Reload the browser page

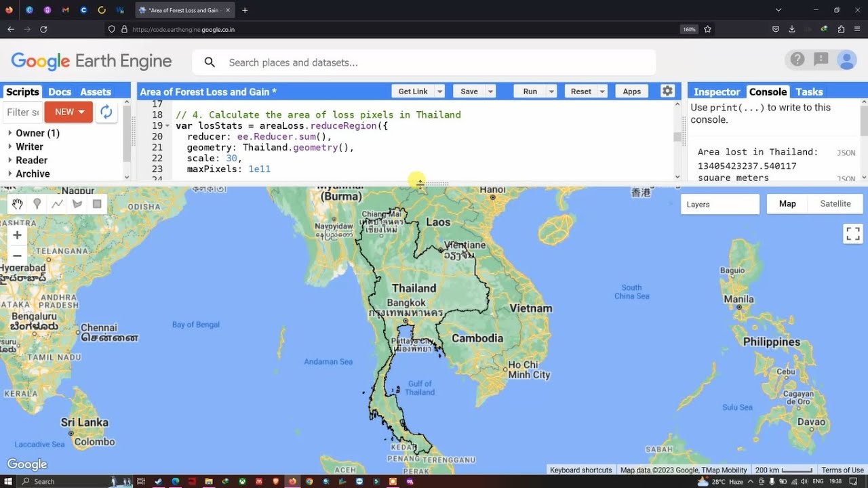click(x=43, y=29)
